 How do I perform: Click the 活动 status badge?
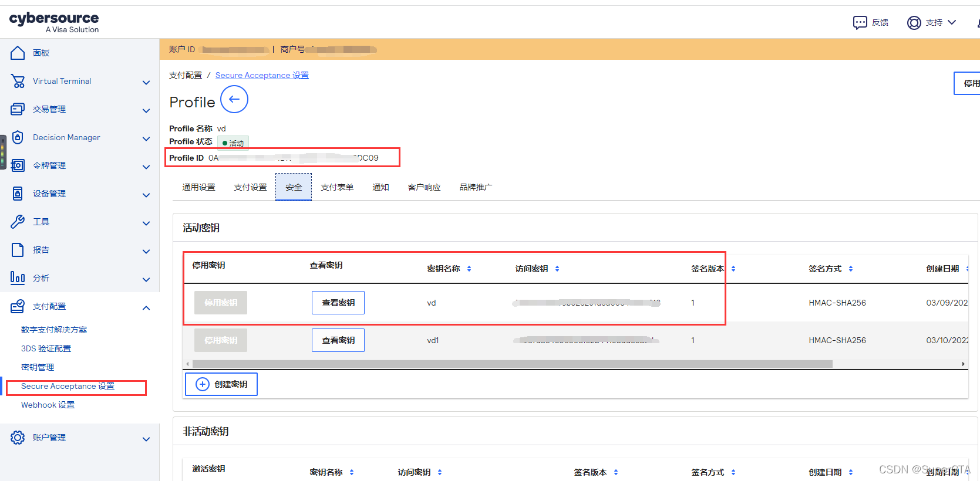pyautogui.click(x=233, y=143)
